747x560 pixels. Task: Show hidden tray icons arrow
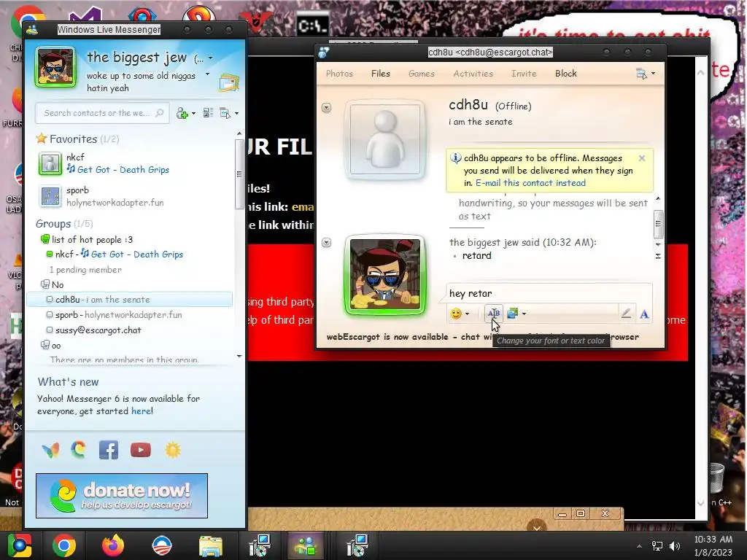(639, 546)
